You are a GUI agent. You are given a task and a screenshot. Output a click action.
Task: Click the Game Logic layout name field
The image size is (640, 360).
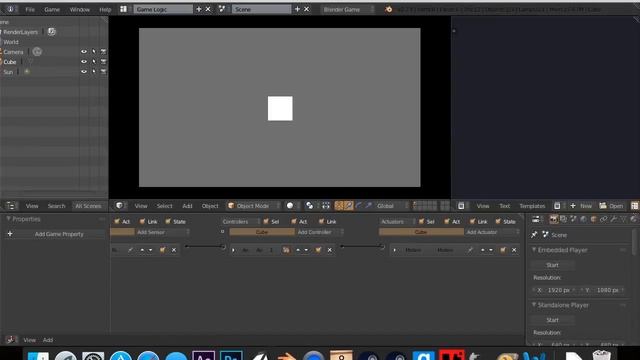point(163,9)
